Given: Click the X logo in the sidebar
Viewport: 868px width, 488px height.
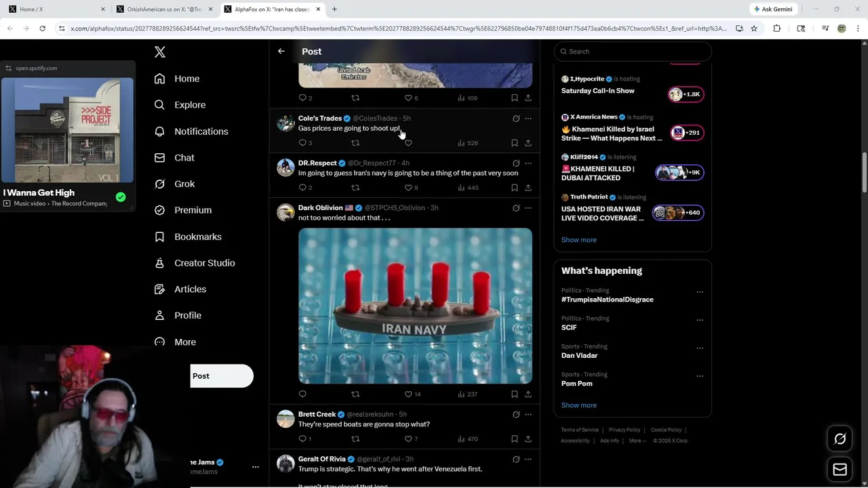Looking at the screenshot, I should [160, 52].
